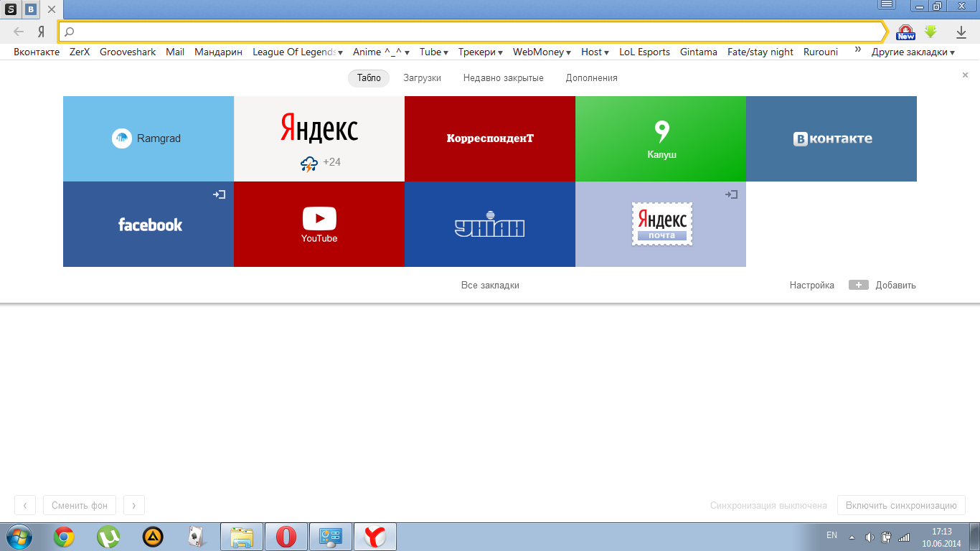Click the login arrow icon on facebook tile
The width and height of the screenshot is (980, 551).
tap(220, 194)
